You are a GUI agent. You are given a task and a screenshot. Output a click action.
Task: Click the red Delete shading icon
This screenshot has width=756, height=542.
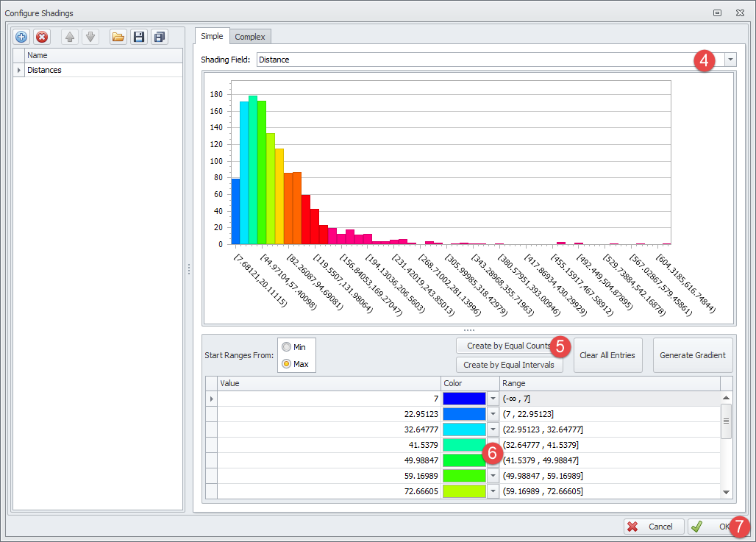tap(42, 37)
